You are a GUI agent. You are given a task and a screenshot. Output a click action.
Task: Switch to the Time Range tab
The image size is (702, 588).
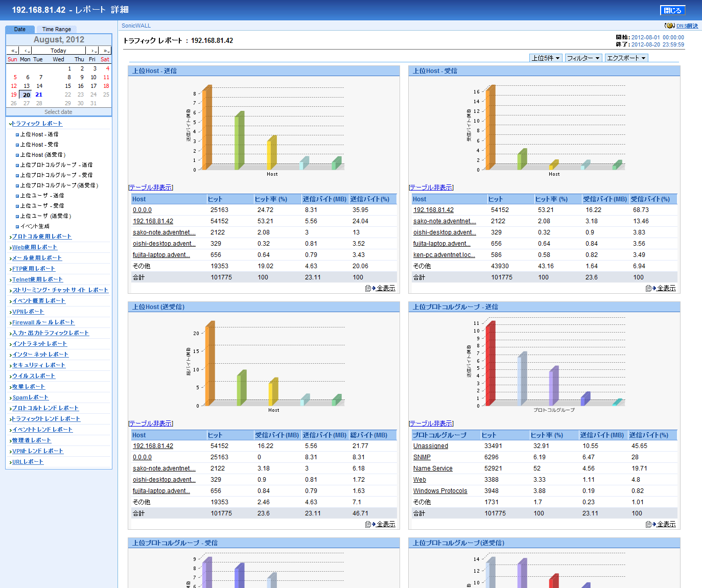coord(56,29)
